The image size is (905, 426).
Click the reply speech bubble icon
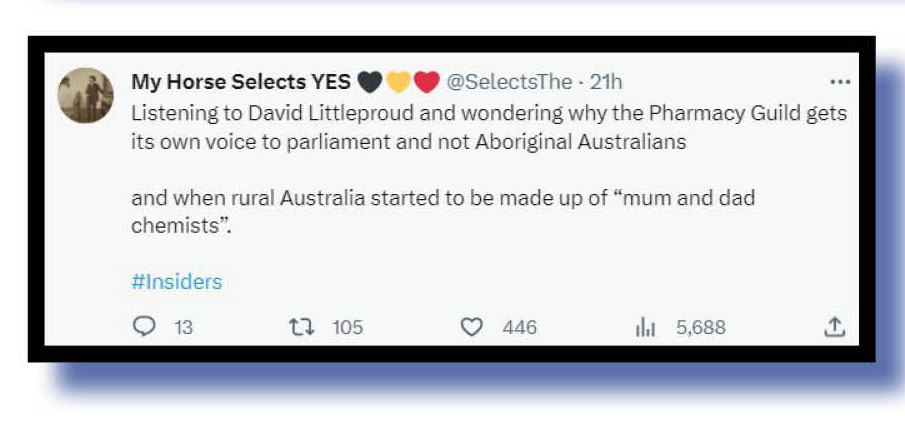pyautogui.click(x=144, y=327)
